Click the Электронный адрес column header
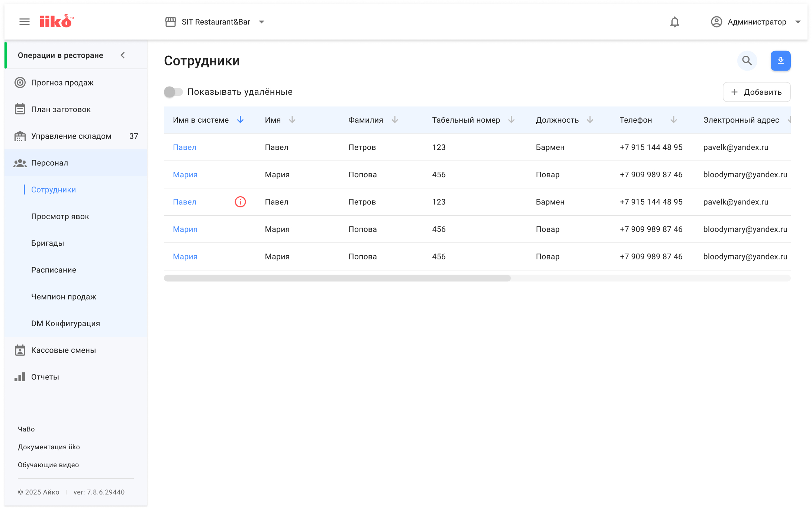 [x=741, y=120]
